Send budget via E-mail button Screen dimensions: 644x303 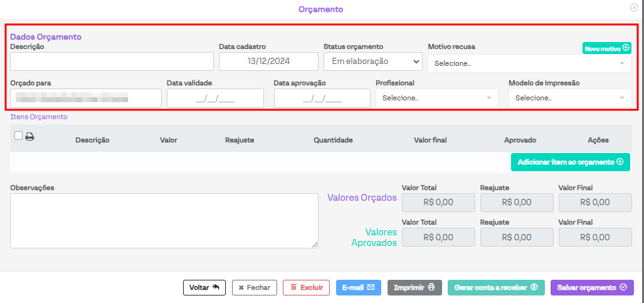click(x=359, y=287)
